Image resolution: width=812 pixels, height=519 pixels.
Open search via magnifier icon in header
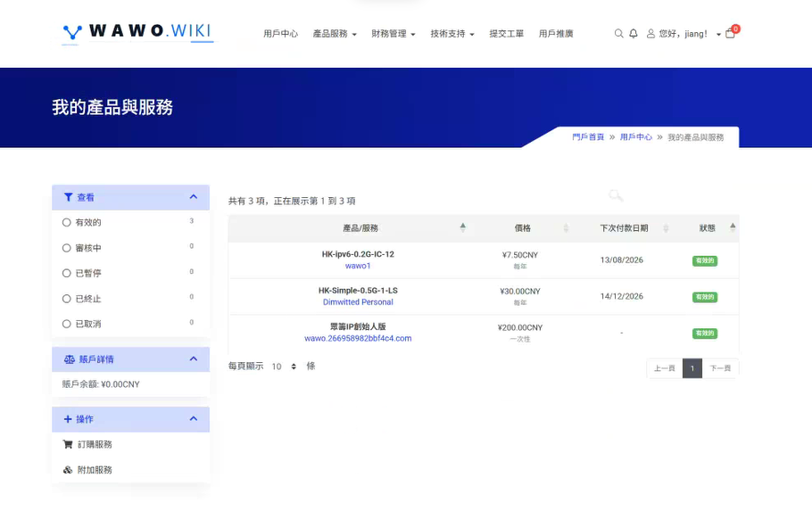(618, 34)
